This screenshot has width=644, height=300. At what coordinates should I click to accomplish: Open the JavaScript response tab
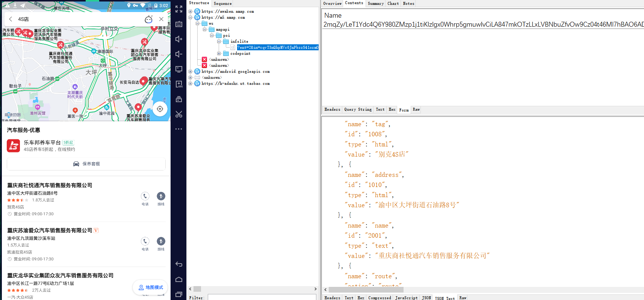[406, 298]
